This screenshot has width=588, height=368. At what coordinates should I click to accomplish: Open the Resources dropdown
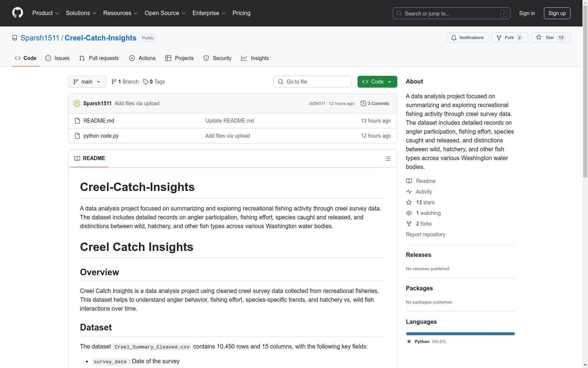pyautogui.click(x=121, y=13)
